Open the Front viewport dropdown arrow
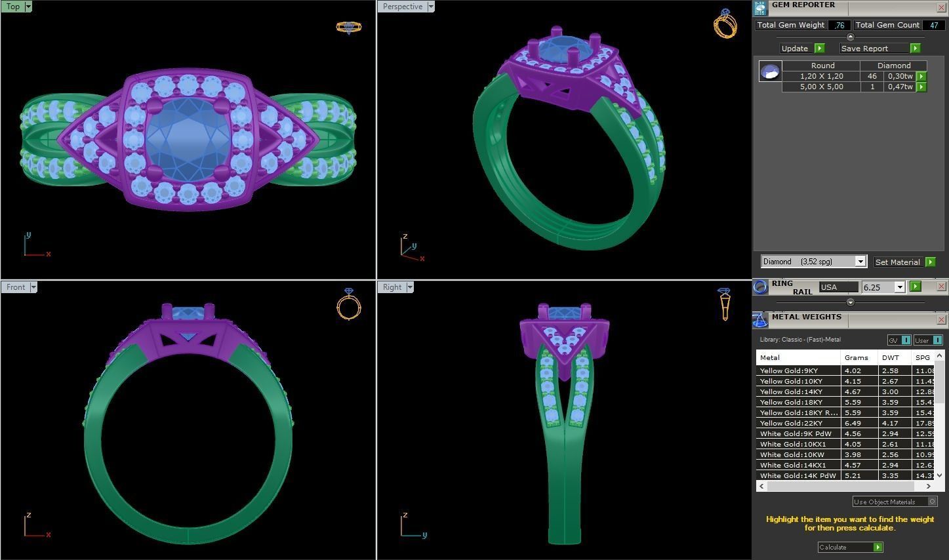Viewport: 949px width, 560px height. (33, 287)
